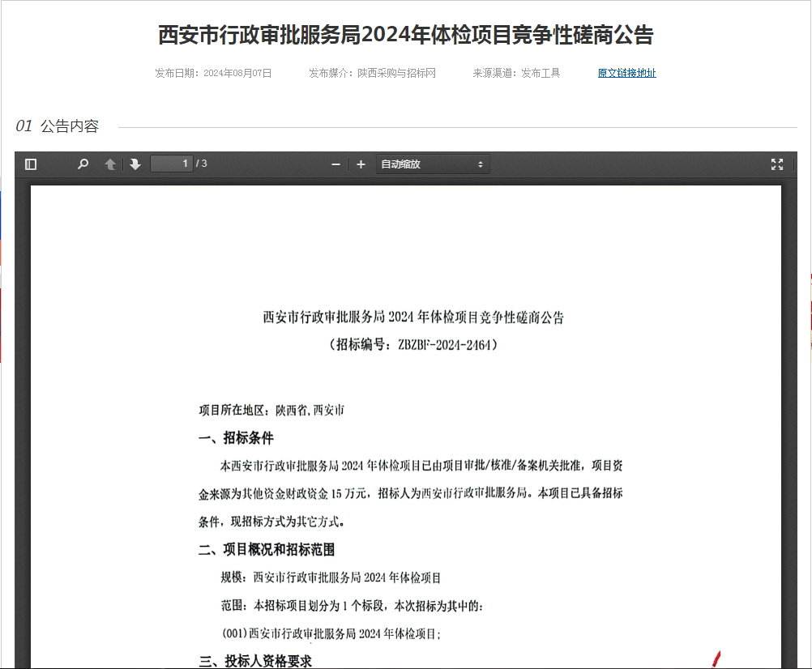Click 项目所在地区：陕西省,西安市 line

tap(271, 411)
